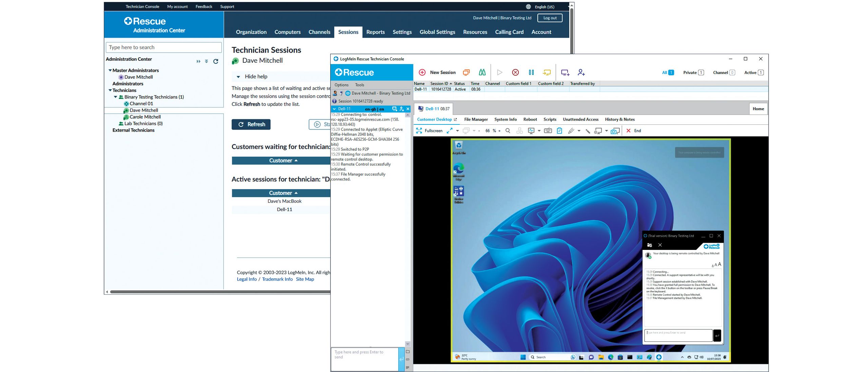
Task: Click the Refresh button in Technician Sessions
Action: pos(251,124)
